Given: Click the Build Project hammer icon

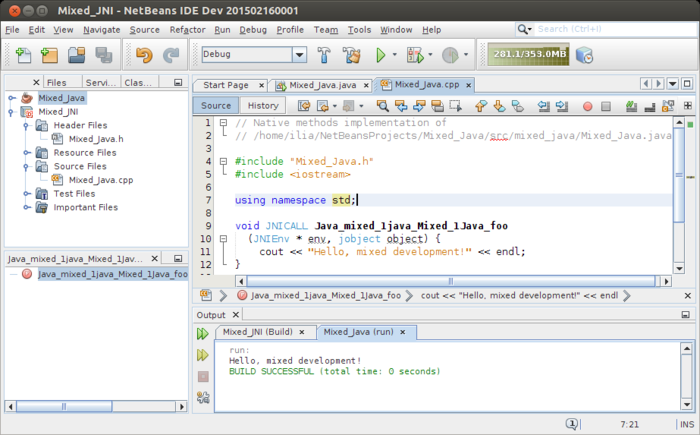Looking at the screenshot, I should coord(322,55).
